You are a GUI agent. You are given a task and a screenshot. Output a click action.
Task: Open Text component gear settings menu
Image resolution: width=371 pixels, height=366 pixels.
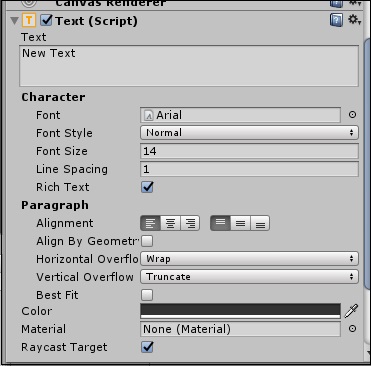click(355, 20)
